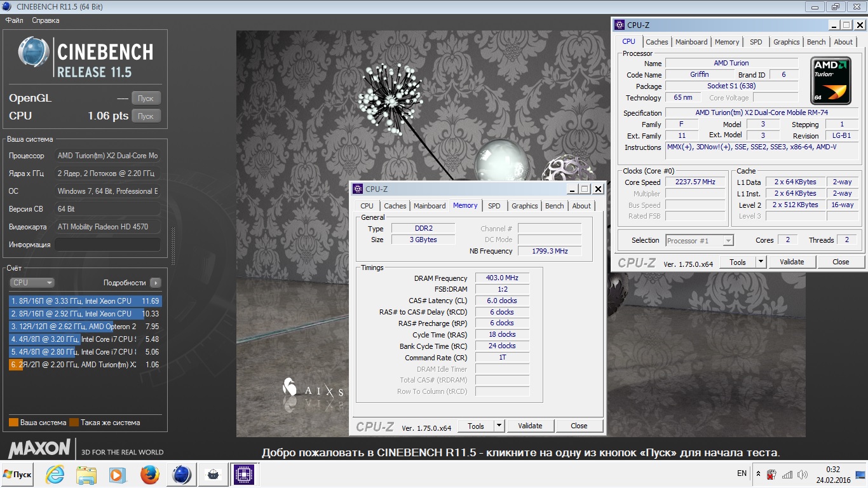This screenshot has width=868, height=488.
Task: Open Processor #1 selection dropdown
Action: pyautogui.click(x=700, y=240)
